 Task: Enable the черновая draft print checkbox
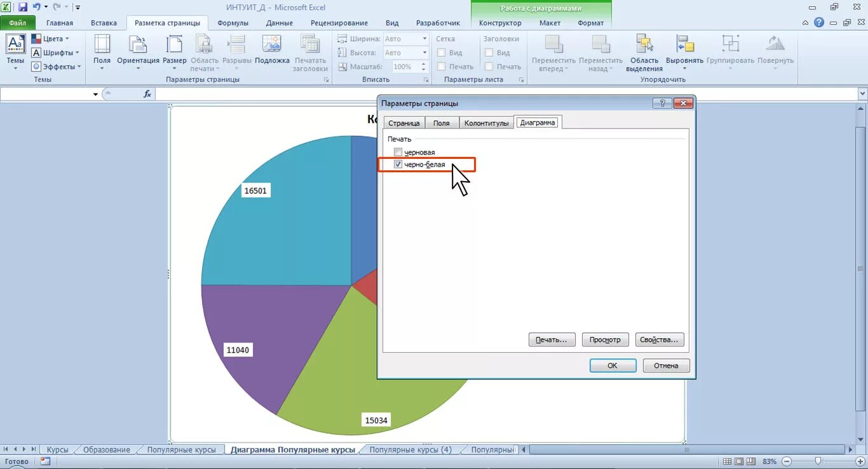(398, 153)
